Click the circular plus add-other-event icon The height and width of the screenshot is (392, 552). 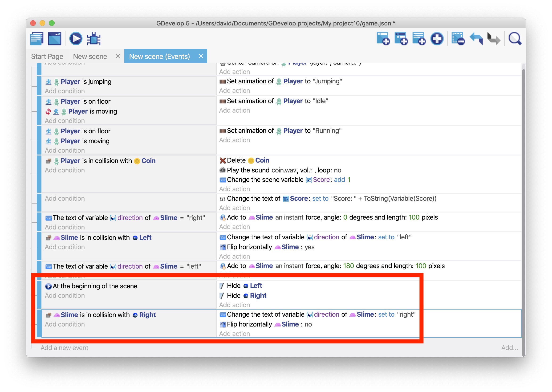point(437,39)
